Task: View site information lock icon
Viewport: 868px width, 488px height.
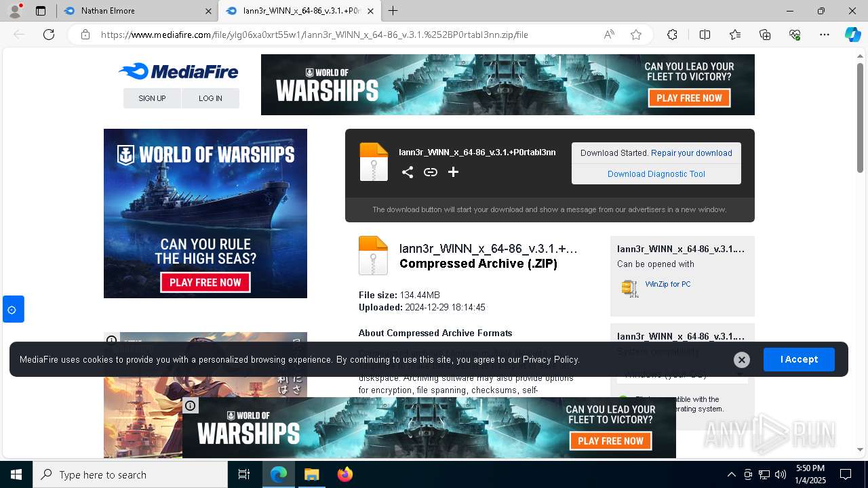Action: pyautogui.click(x=85, y=35)
